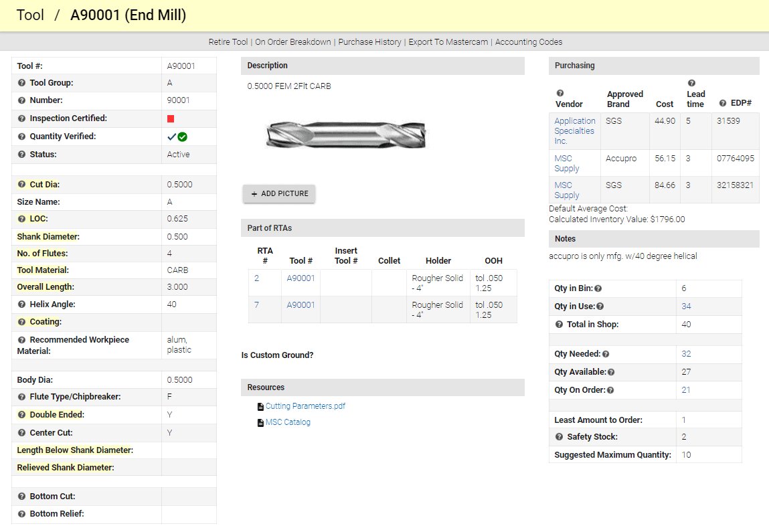Click the green Quantity Verified checkmark

[x=182, y=137]
